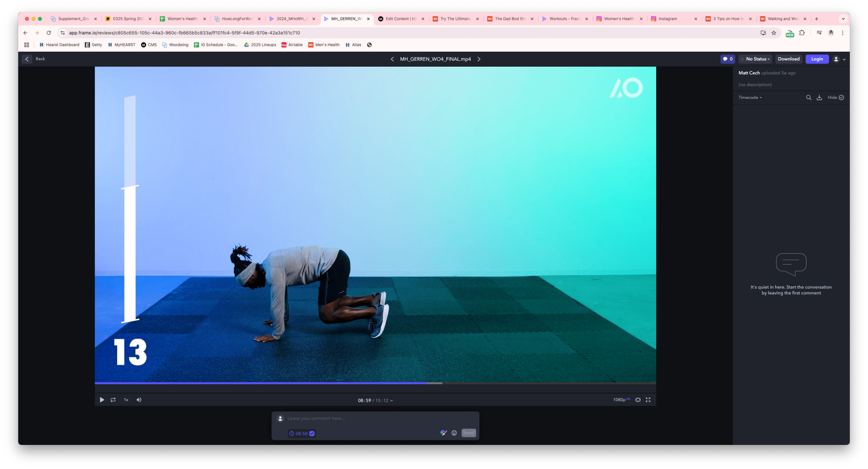868x469 pixels.
Task: Toggle loop playback icon
Action: [x=113, y=400]
